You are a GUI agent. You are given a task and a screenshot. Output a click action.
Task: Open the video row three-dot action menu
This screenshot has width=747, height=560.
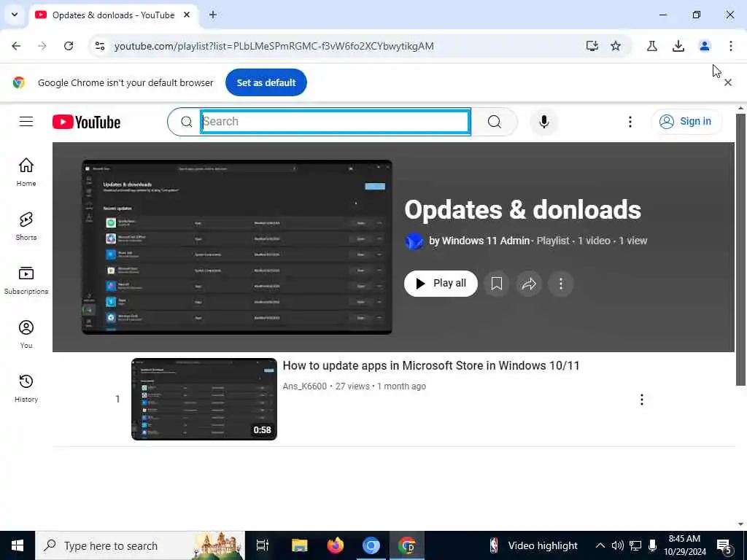point(642,400)
